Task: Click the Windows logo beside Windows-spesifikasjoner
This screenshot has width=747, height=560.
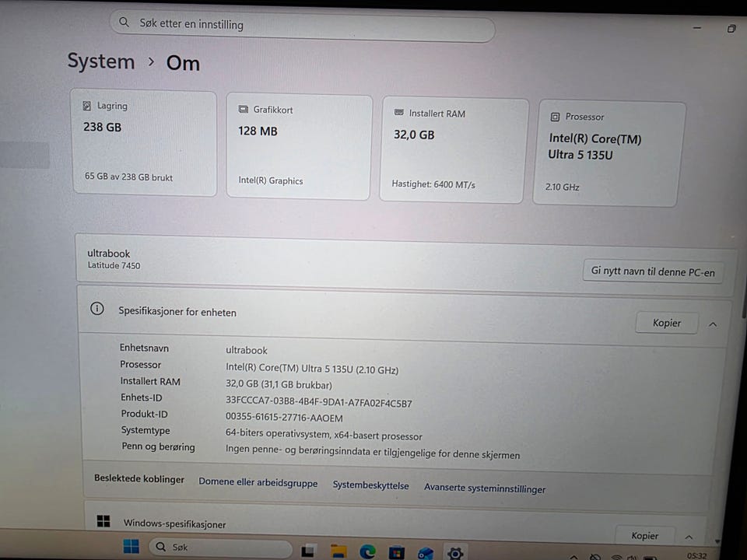Action: [103, 521]
